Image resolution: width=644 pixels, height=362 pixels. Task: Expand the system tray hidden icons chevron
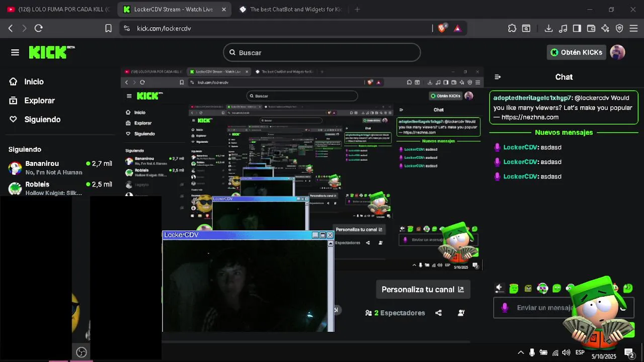[x=521, y=352]
